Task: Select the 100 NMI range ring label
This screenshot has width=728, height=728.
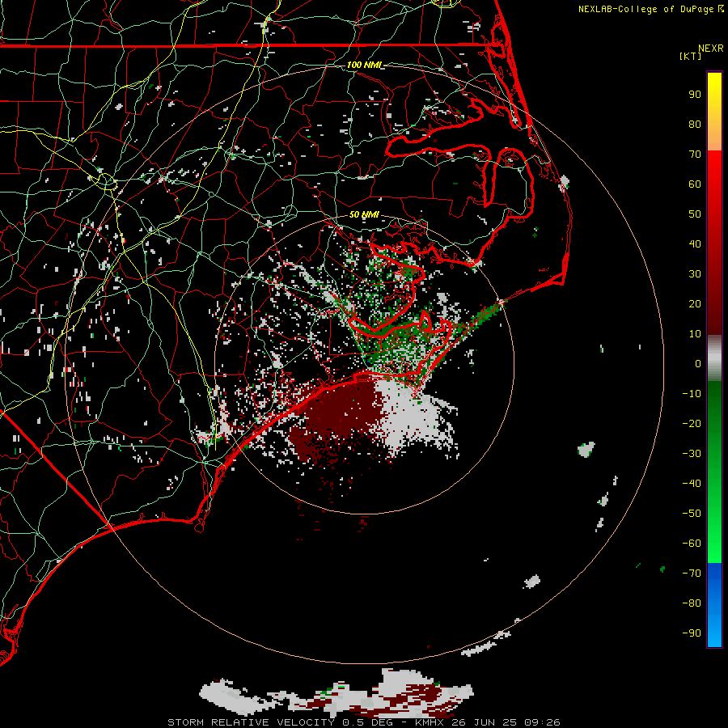Action: pos(363,65)
